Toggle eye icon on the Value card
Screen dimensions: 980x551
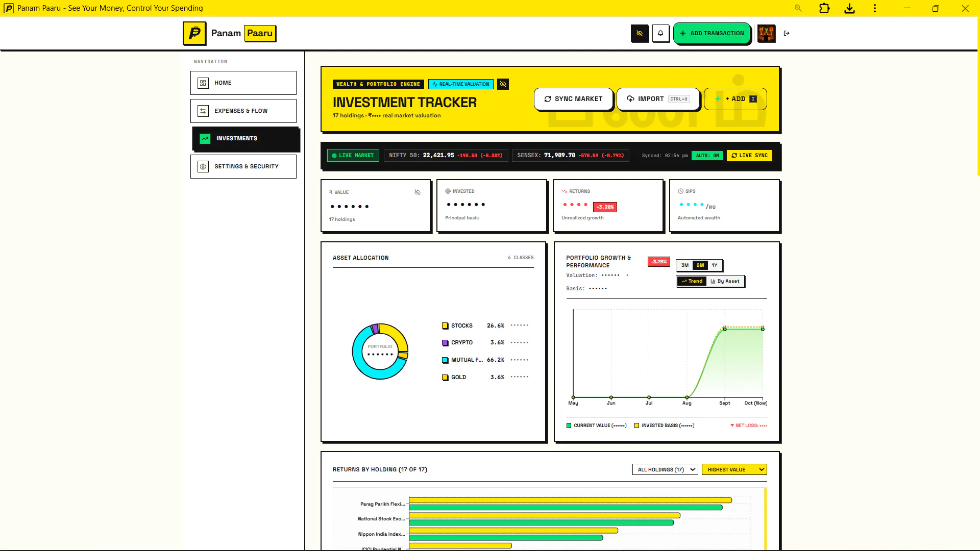click(x=418, y=192)
